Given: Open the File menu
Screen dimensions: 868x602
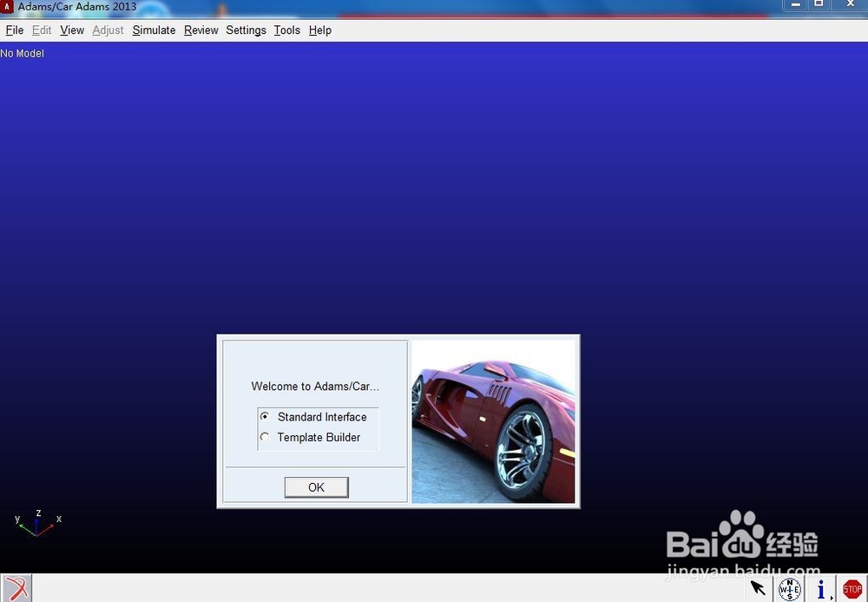Looking at the screenshot, I should pyautogui.click(x=15, y=30).
